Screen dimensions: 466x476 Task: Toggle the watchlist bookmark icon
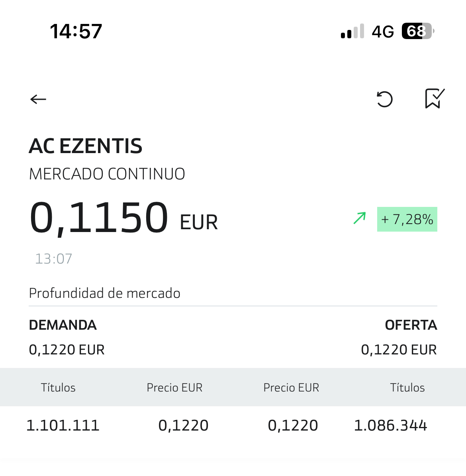click(x=435, y=98)
